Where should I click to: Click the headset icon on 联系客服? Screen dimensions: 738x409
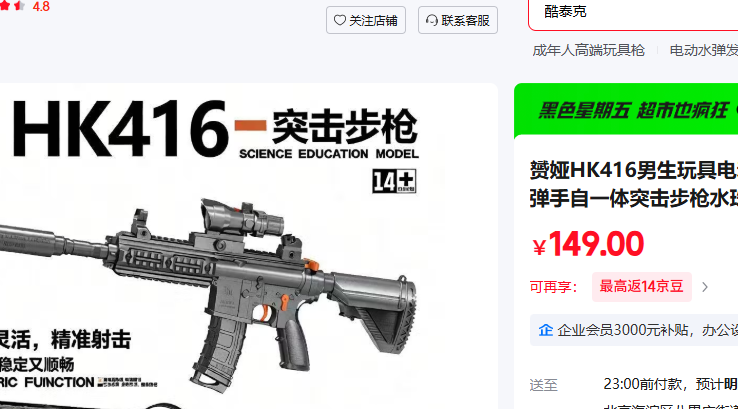(432, 20)
